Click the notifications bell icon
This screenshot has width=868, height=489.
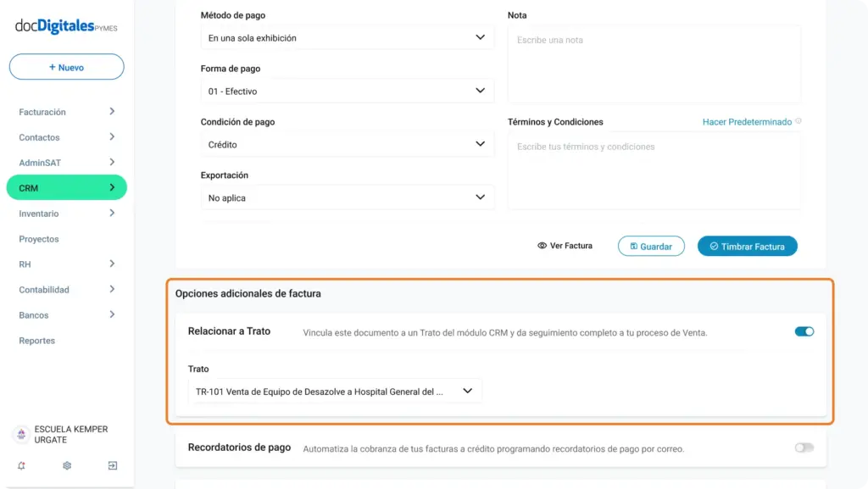click(21, 466)
